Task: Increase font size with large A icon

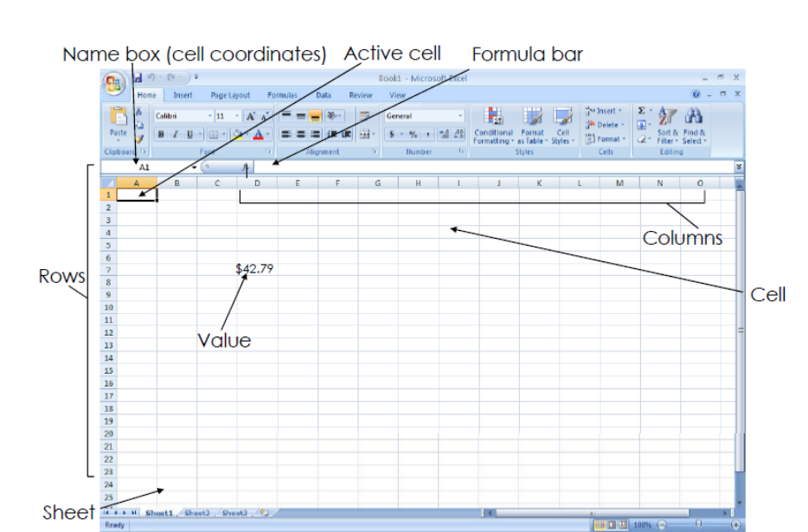Action: tap(250, 116)
